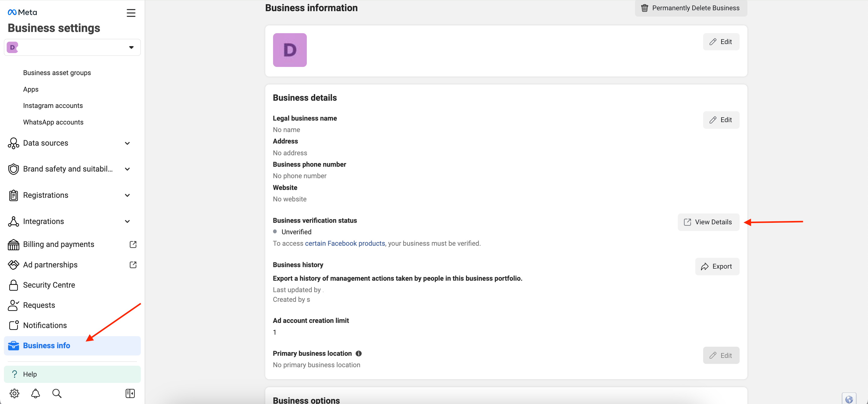Go to WhatsApp accounts
Viewport: 868px width, 404px height.
(x=53, y=122)
